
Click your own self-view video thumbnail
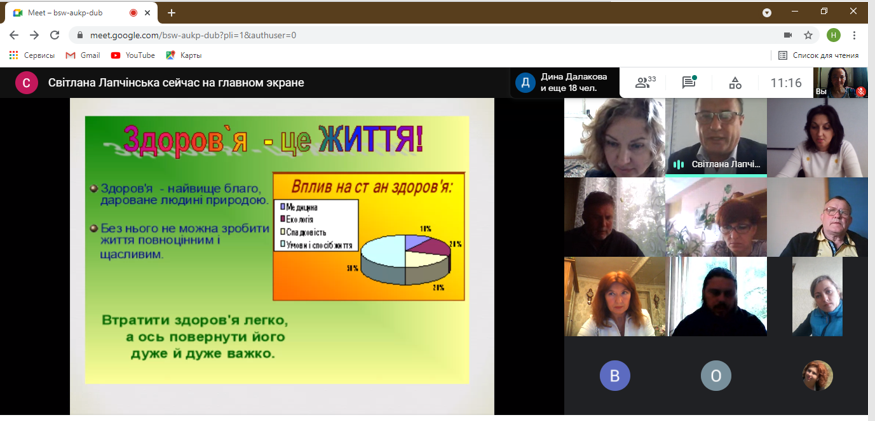point(840,83)
